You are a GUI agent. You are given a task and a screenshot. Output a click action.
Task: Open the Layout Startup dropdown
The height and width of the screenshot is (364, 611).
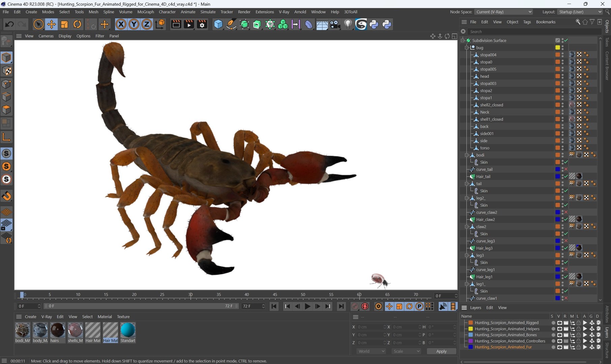coord(580,12)
